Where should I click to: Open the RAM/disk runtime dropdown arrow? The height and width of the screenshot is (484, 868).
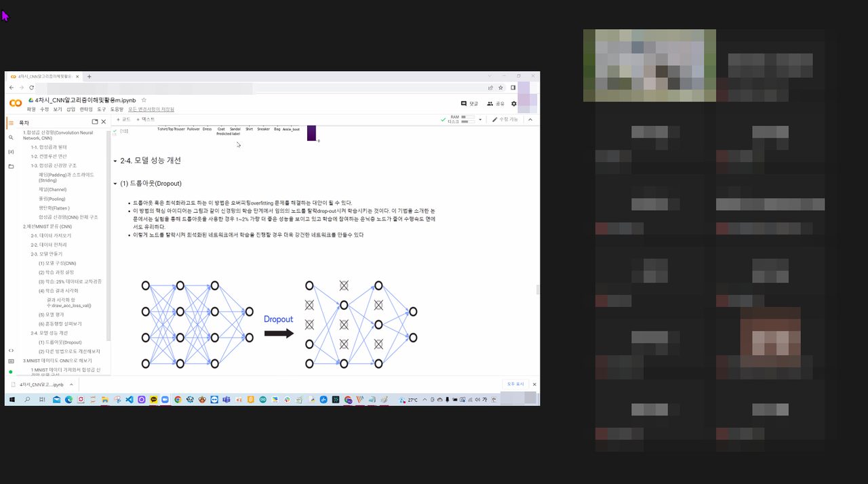480,119
